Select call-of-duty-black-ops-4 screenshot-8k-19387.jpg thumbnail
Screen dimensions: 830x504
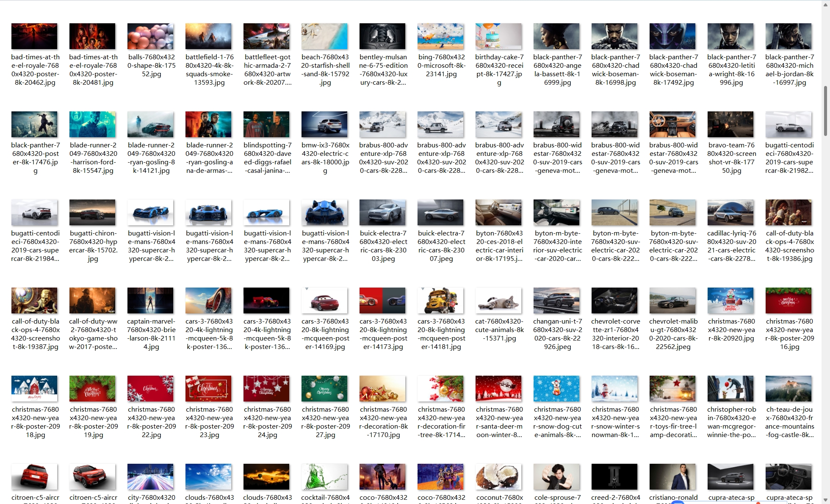[34, 301]
